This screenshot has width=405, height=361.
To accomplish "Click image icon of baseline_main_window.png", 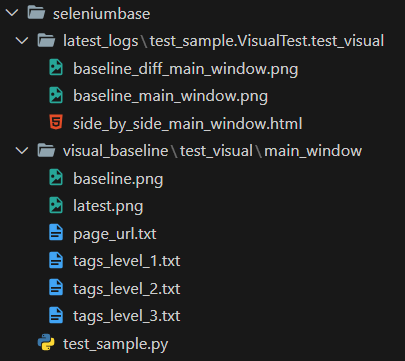I will tap(56, 95).
